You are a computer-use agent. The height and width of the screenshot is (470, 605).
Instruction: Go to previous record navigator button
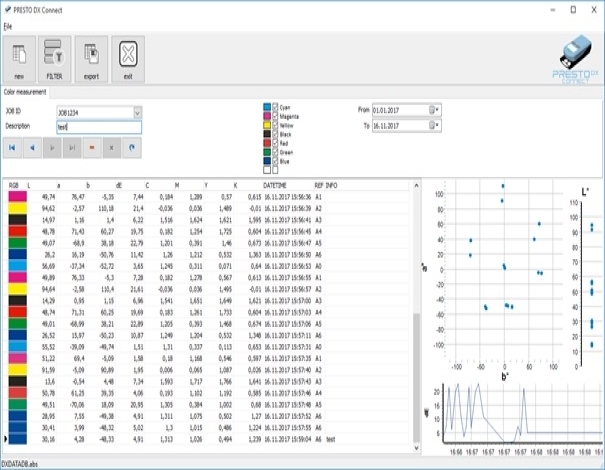(32, 148)
